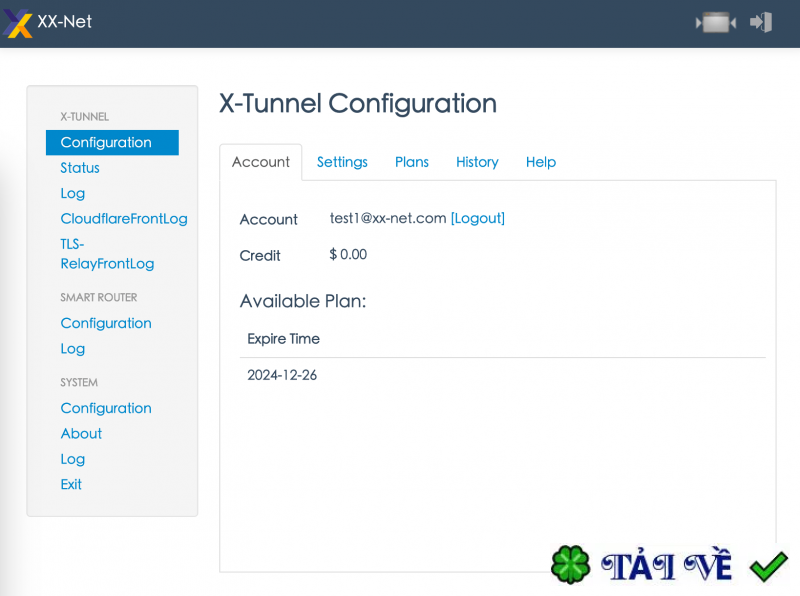Click the account email test1@xx-net.com

(x=388, y=218)
